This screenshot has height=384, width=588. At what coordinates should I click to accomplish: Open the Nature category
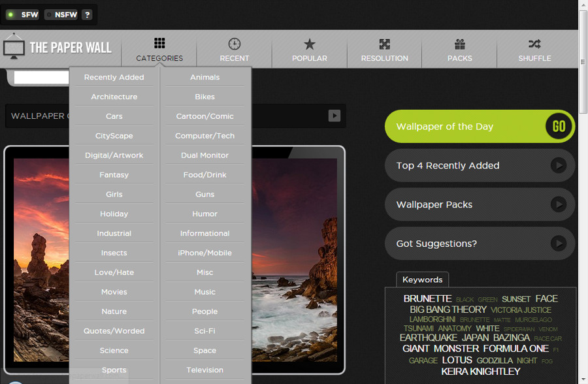[114, 312]
